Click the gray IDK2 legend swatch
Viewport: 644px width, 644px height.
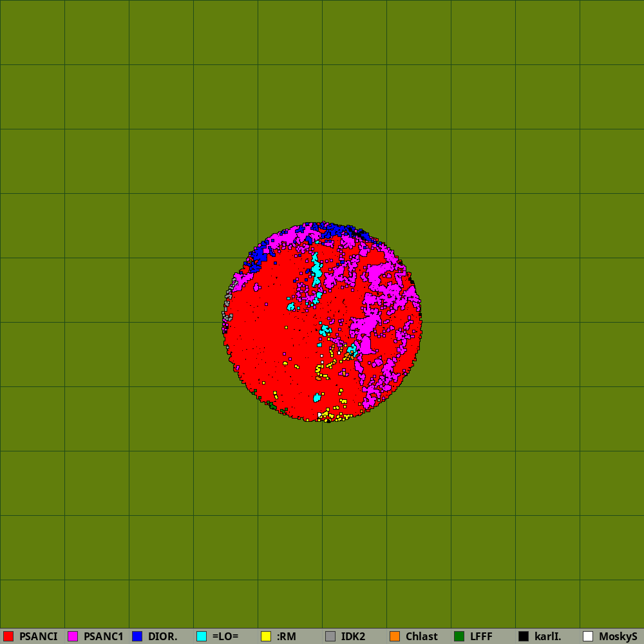tap(330, 636)
